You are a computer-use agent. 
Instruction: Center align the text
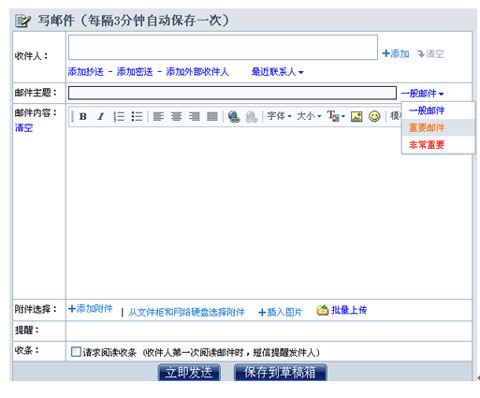[176, 117]
